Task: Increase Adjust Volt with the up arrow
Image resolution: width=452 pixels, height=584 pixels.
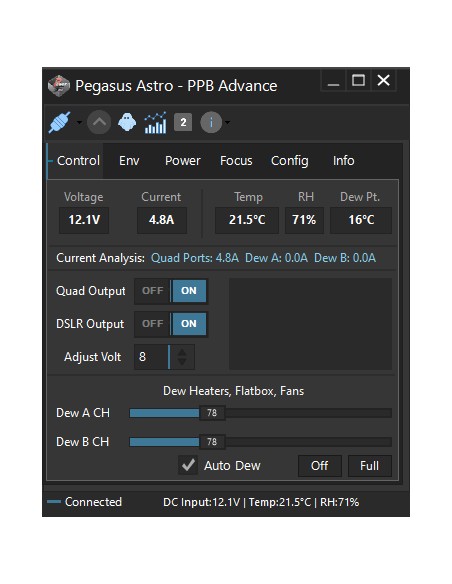Action: click(182, 352)
